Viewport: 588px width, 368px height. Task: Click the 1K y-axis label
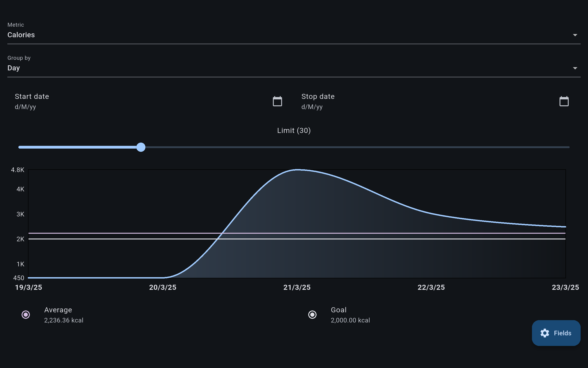pyautogui.click(x=20, y=264)
